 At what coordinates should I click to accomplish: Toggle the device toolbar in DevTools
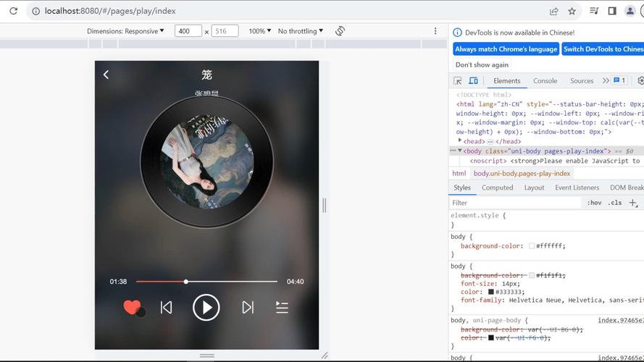473,81
